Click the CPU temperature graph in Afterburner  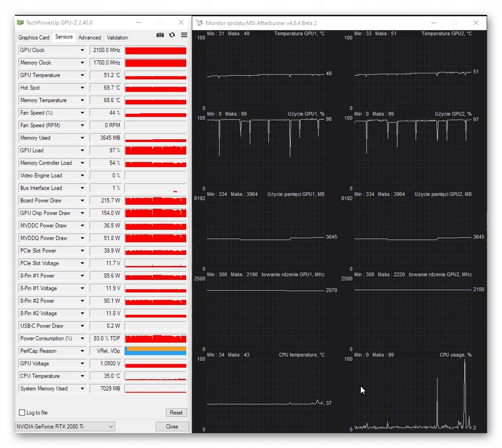pos(265,394)
